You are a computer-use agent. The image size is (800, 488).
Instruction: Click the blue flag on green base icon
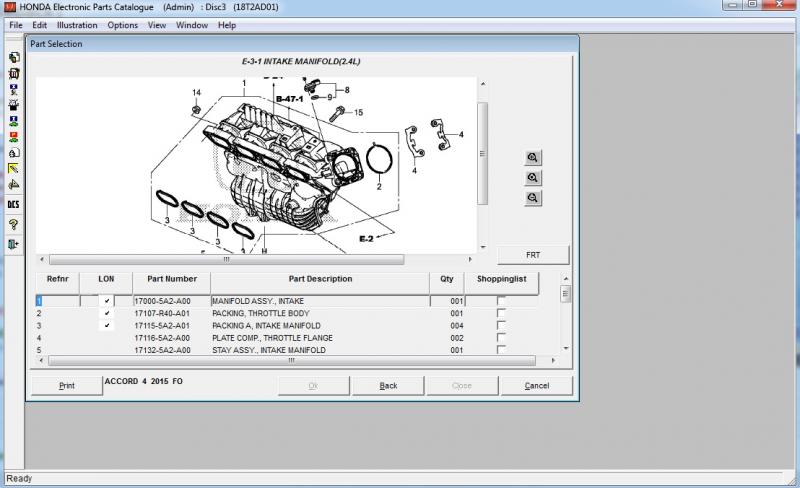[14, 121]
